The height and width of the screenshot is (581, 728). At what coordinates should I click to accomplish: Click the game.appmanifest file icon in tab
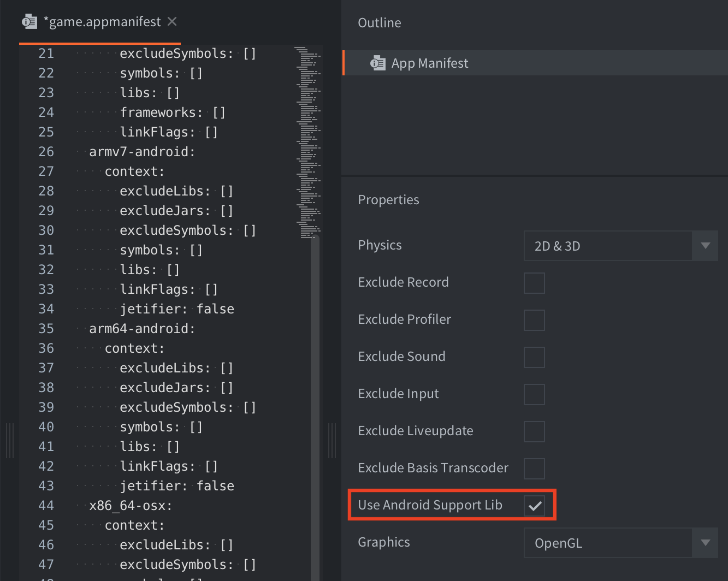coord(29,22)
